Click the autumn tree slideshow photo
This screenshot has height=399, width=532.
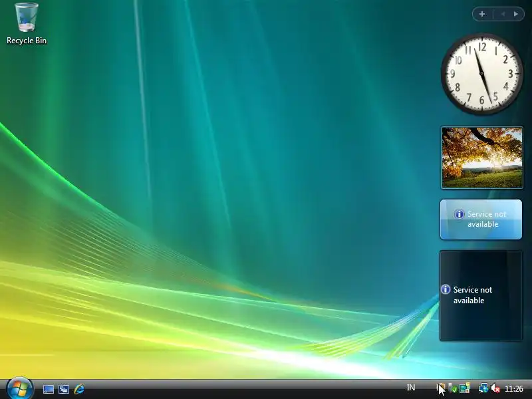pos(481,158)
